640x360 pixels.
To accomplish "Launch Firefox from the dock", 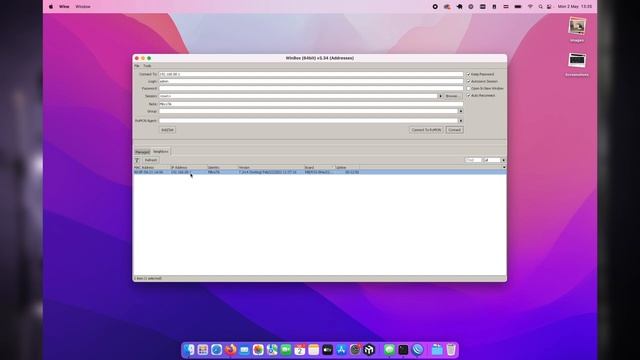I will click(231, 350).
